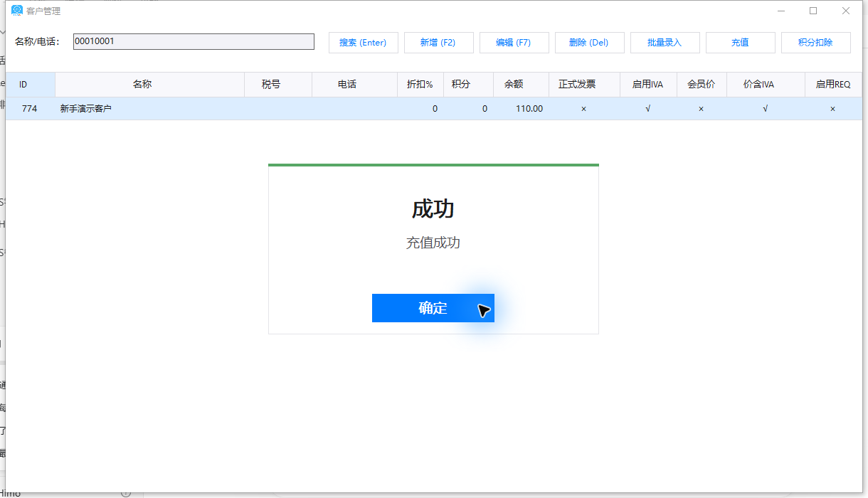The height and width of the screenshot is (498, 868).
Task: Click the 搜索 (Enter) button
Action: click(x=363, y=43)
